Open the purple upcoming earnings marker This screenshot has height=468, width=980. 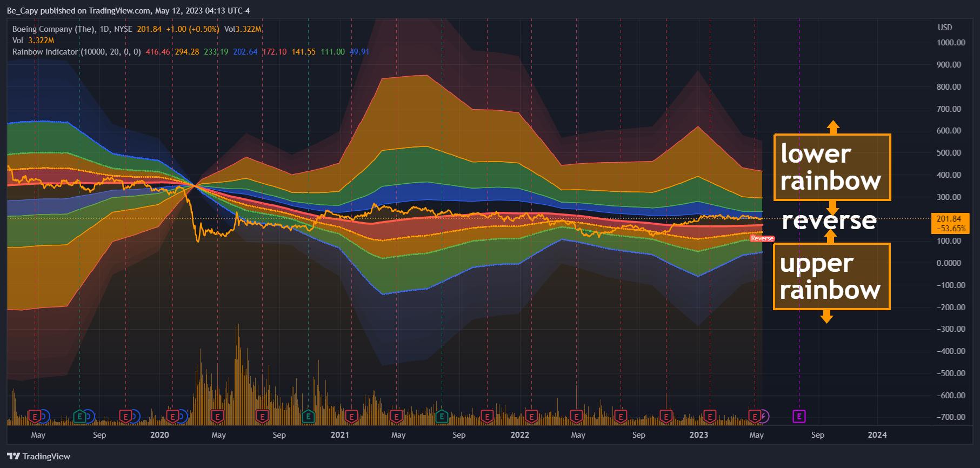click(799, 417)
